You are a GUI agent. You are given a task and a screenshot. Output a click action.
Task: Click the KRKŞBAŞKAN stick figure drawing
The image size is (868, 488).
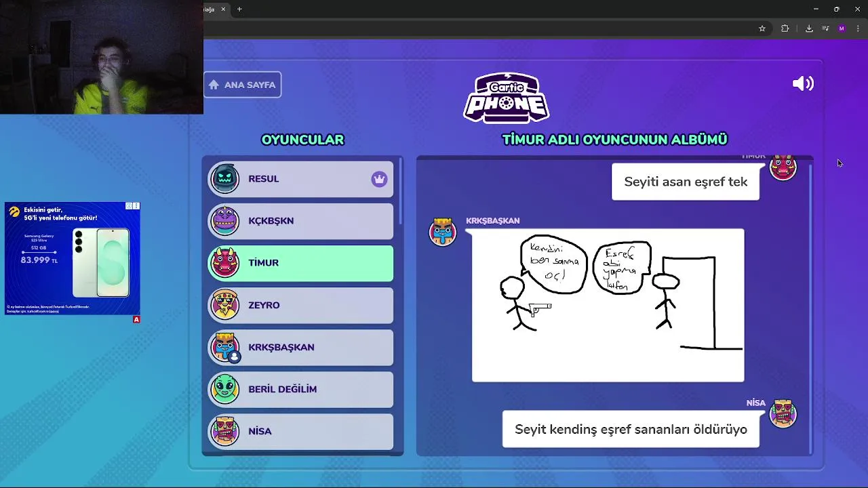click(x=608, y=305)
